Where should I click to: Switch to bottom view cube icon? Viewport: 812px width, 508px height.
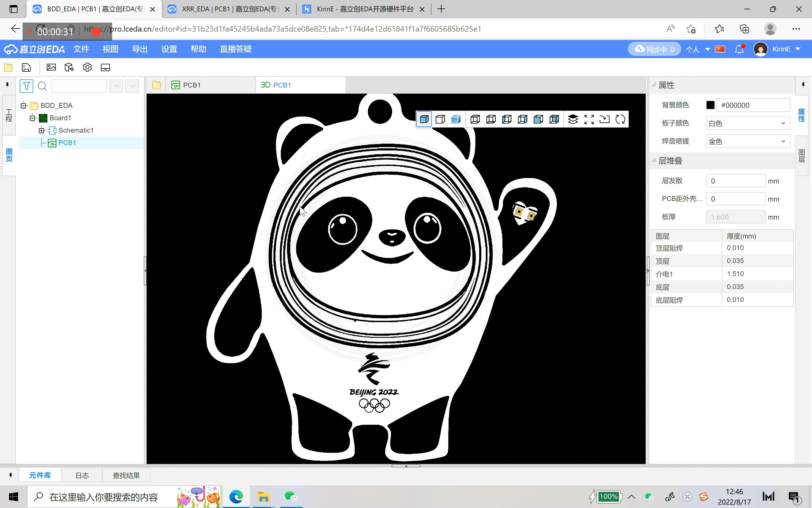491,119
